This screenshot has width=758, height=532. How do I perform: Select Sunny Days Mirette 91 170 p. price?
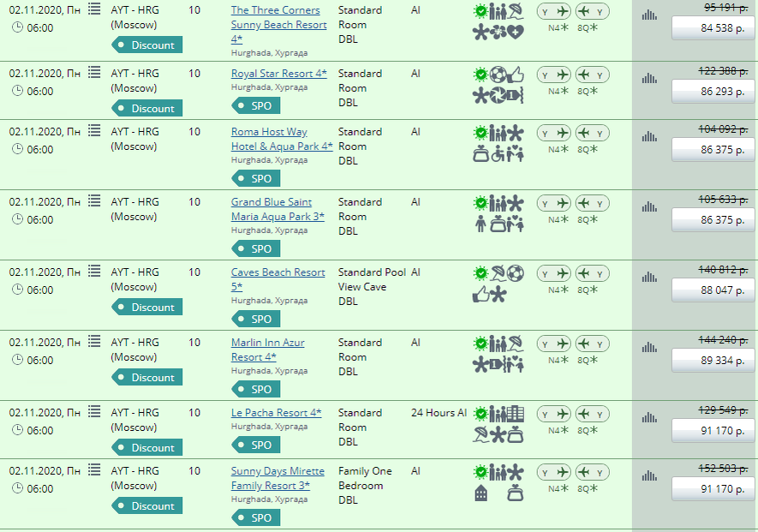click(713, 489)
